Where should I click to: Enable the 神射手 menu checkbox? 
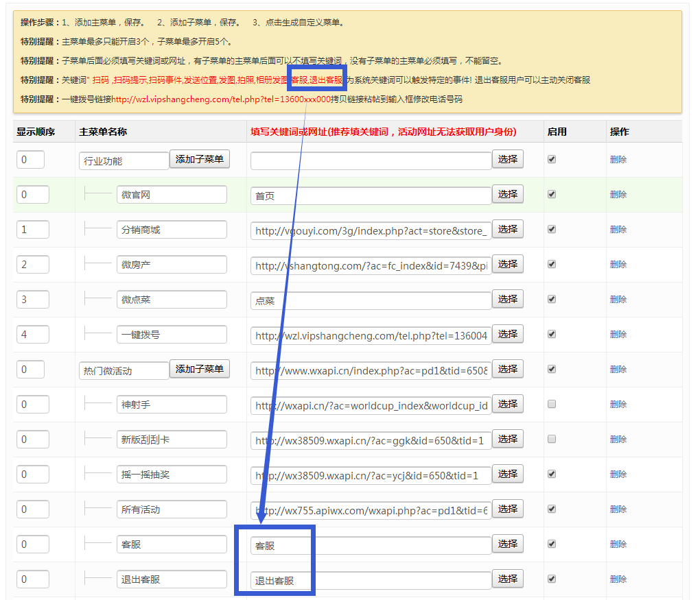[x=552, y=405]
